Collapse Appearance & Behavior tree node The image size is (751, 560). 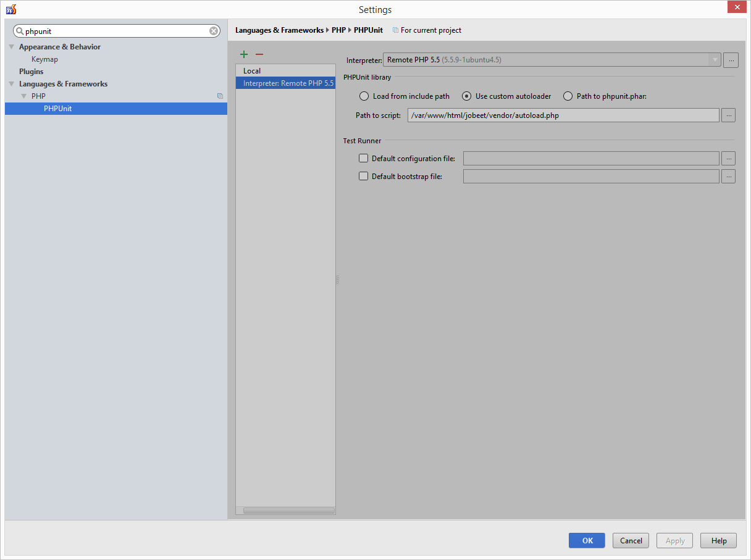tap(11, 47)
